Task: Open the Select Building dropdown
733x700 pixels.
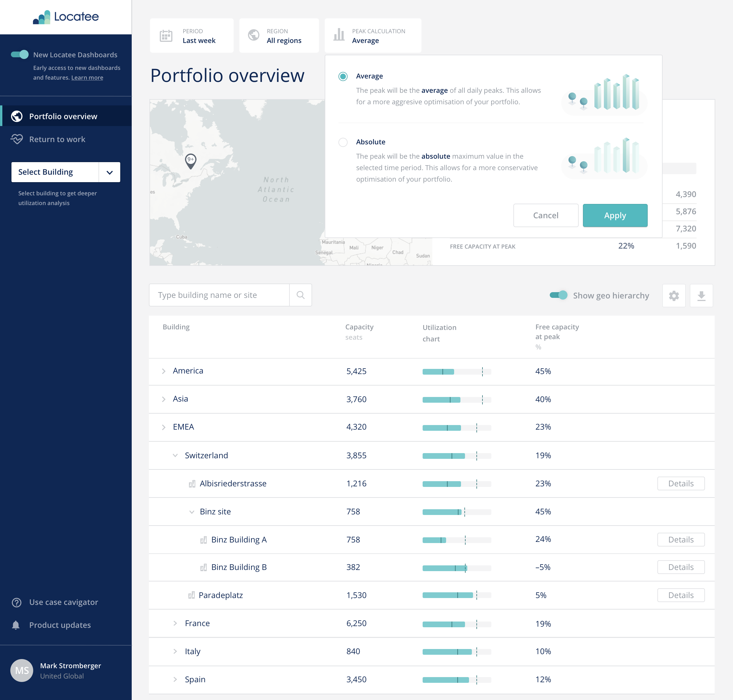Action: pos(66,172)
